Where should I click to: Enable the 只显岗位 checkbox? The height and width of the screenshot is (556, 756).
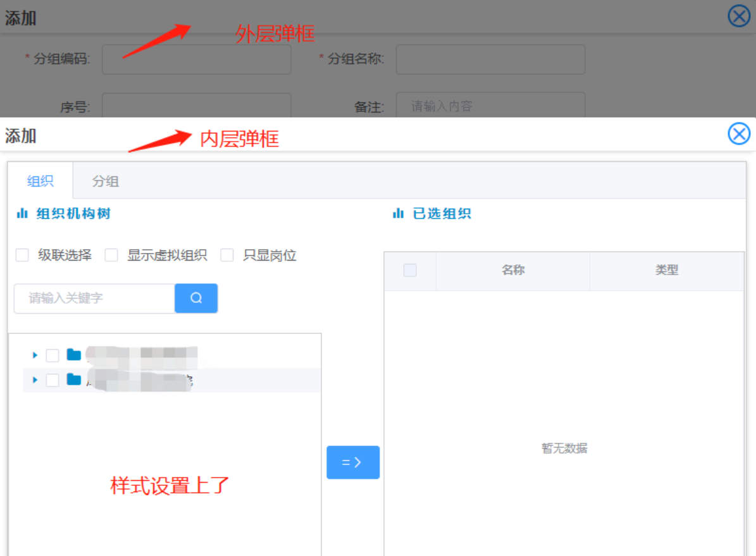[x=227, y=255]
